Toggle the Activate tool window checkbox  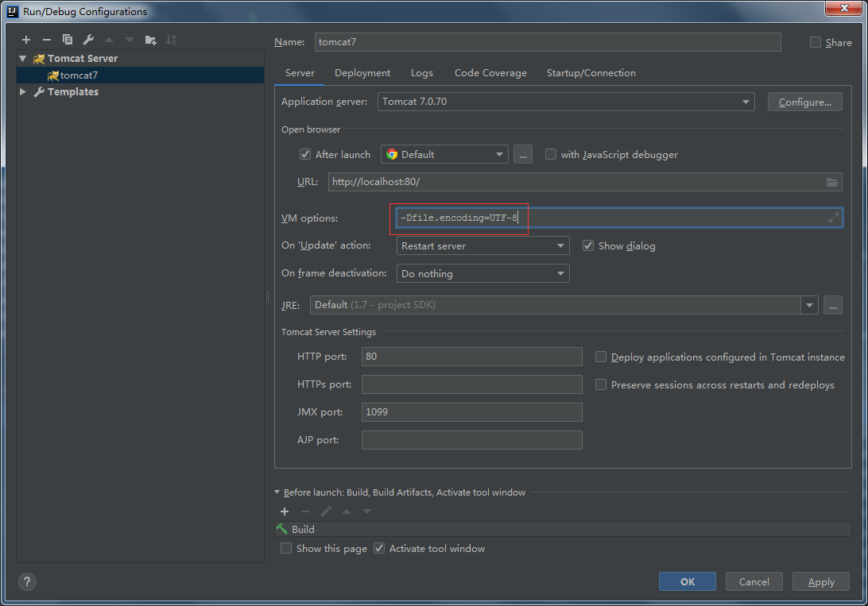pyautogui.click(x=379, y=548)
